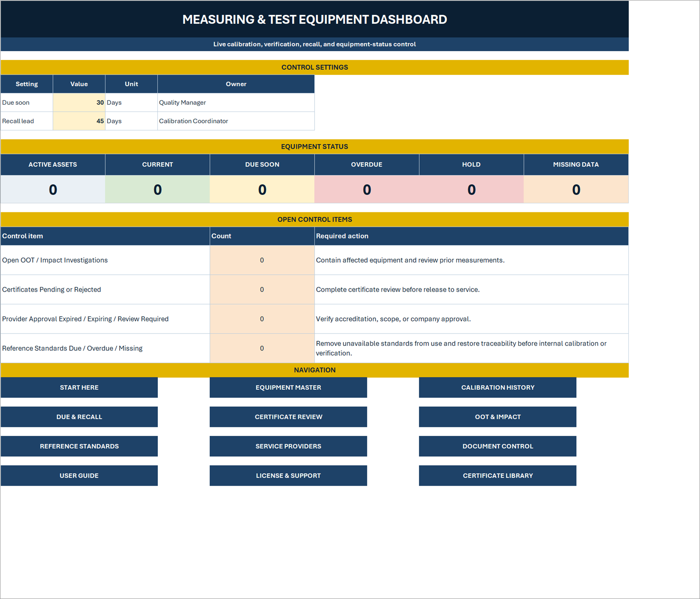Click the DUE & RECALL button
700x599 pixels.
79,417
